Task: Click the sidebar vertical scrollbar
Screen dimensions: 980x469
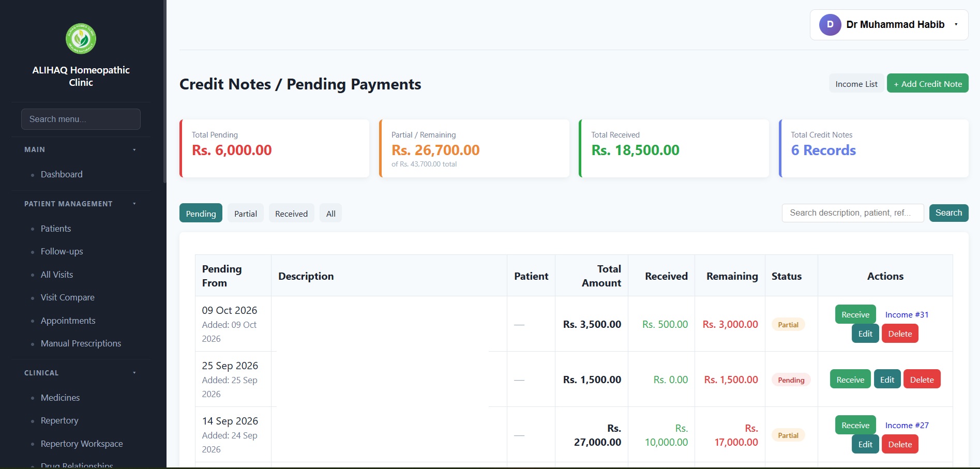Action: (x=164, y=92)
